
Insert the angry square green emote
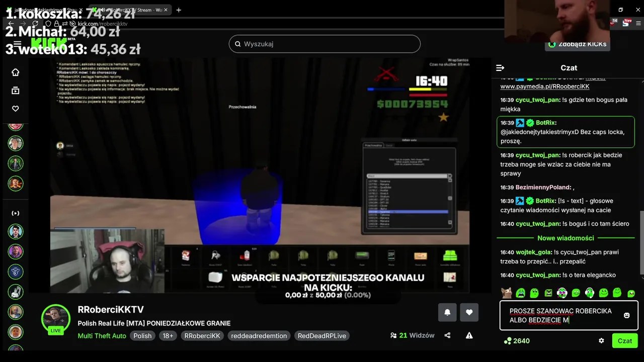click(x=548, y=293)
